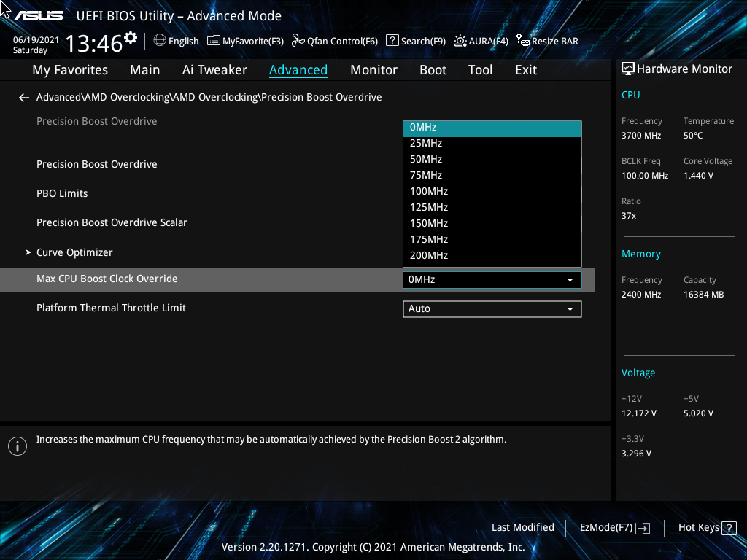The width and height of the screenshot is (747, 560).
Task: Choose the 175MHz option
Action: click(492, 239)
